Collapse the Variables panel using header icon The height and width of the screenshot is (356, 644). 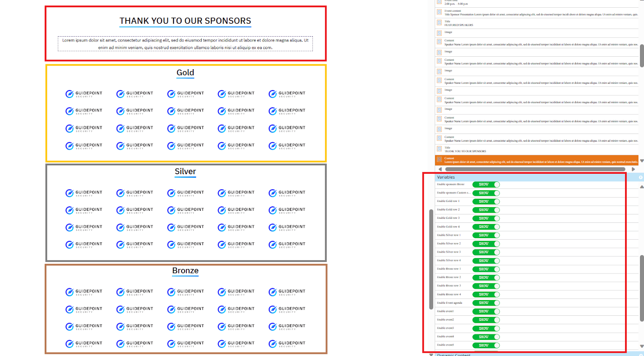(x=641, y=177)
